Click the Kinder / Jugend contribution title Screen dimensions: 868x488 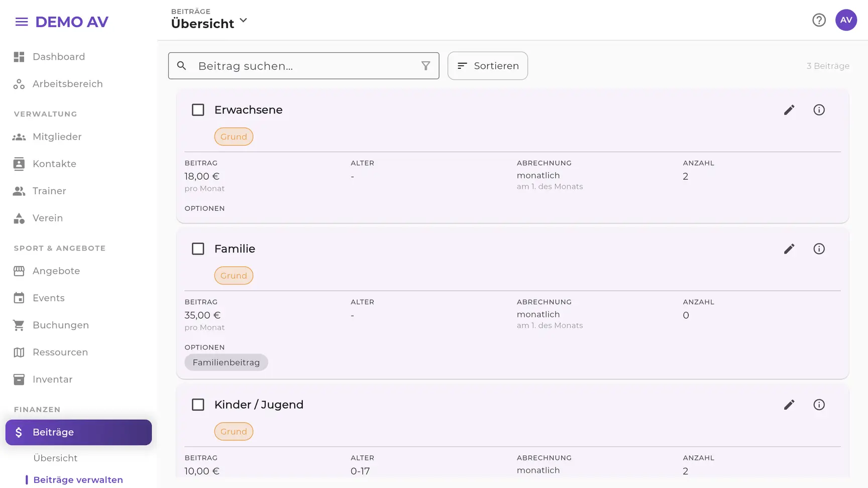coord(259,405)
